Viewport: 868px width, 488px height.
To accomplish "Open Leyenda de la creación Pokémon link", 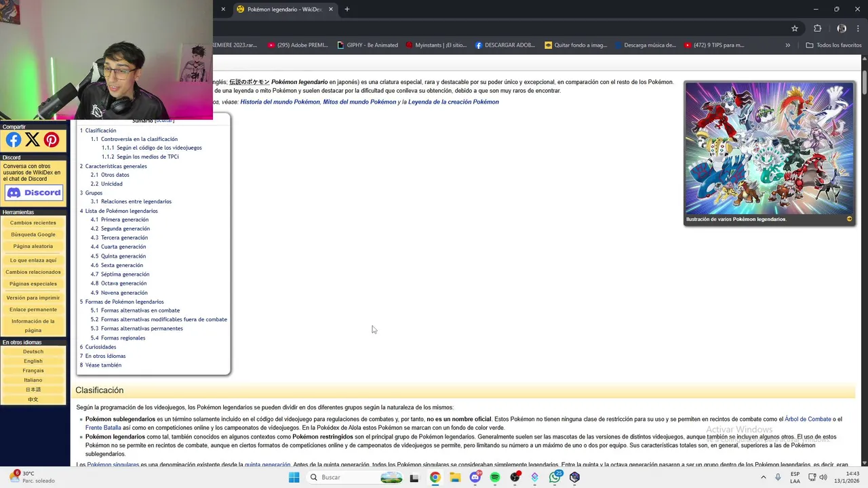I will (453, 102).
